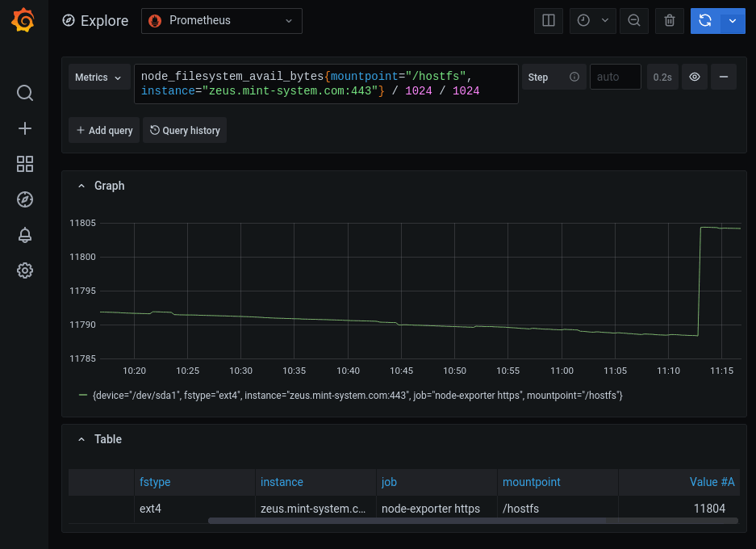The width and height of the screenshot is (756, 549).
Task: Open Alerting bell icon in sidebar
Action: [25, 235]
